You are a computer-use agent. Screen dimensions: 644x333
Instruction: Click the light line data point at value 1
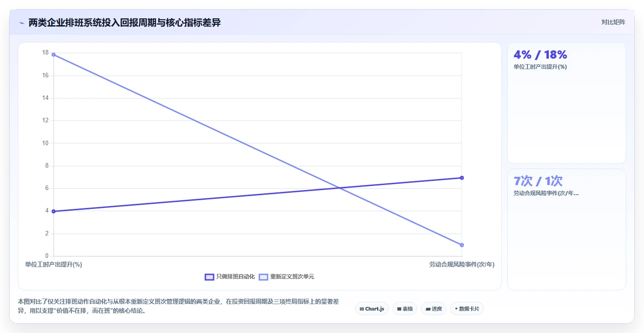point(462,245)
